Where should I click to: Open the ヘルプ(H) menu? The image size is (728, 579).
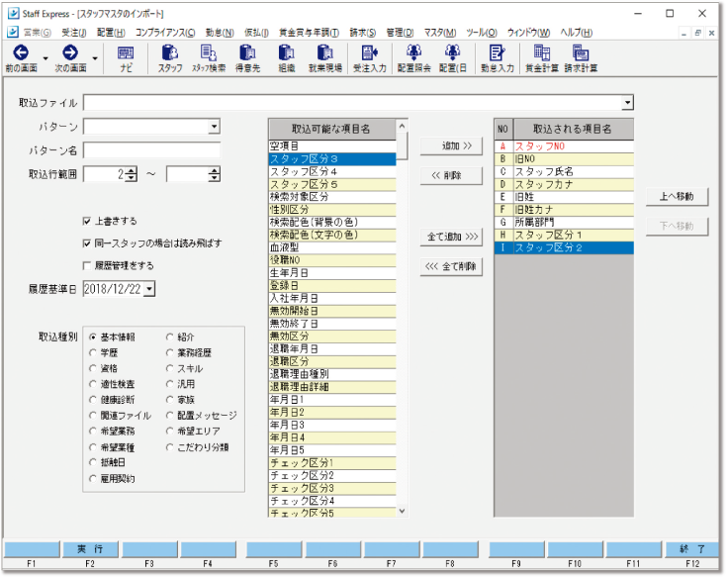point(577,33)
